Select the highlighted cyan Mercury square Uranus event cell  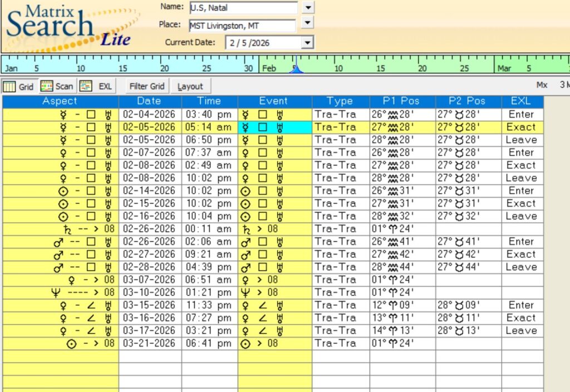pos(274,127)
